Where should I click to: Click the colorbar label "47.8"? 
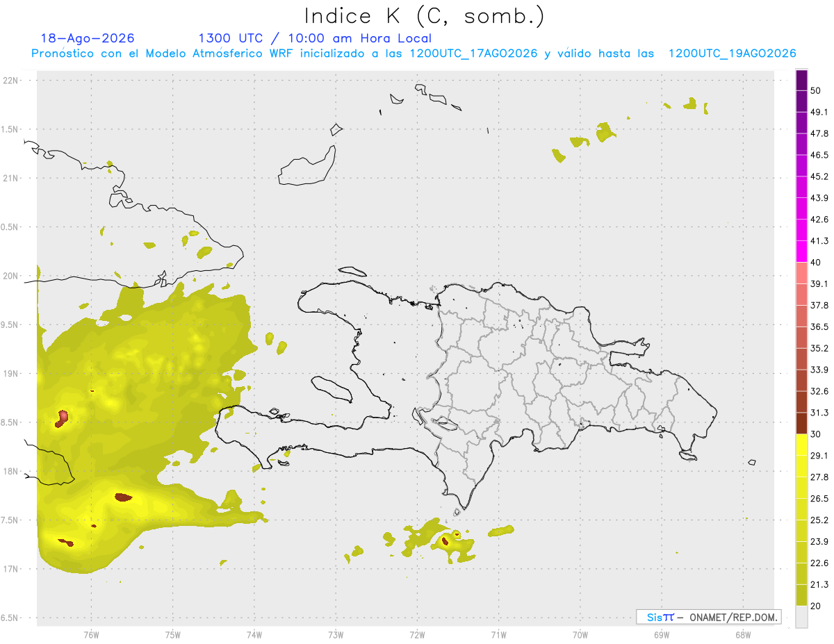tap(819, 134)
